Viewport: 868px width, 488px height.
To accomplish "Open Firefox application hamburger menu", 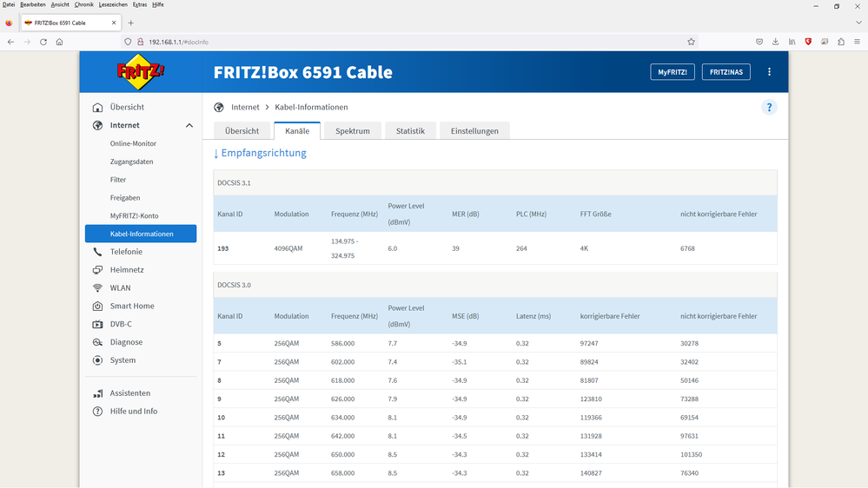I will [857, 42].
